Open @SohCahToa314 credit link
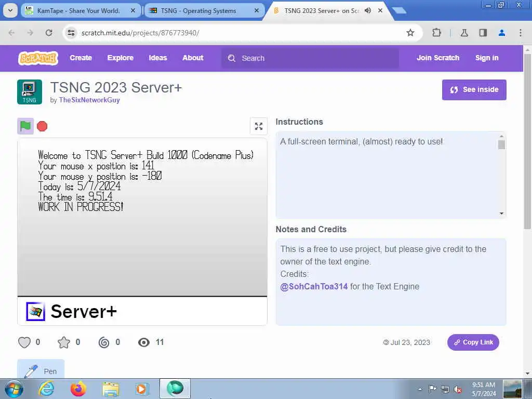The width and height of the screenshot is (532, 399). (x=314, y=286)
